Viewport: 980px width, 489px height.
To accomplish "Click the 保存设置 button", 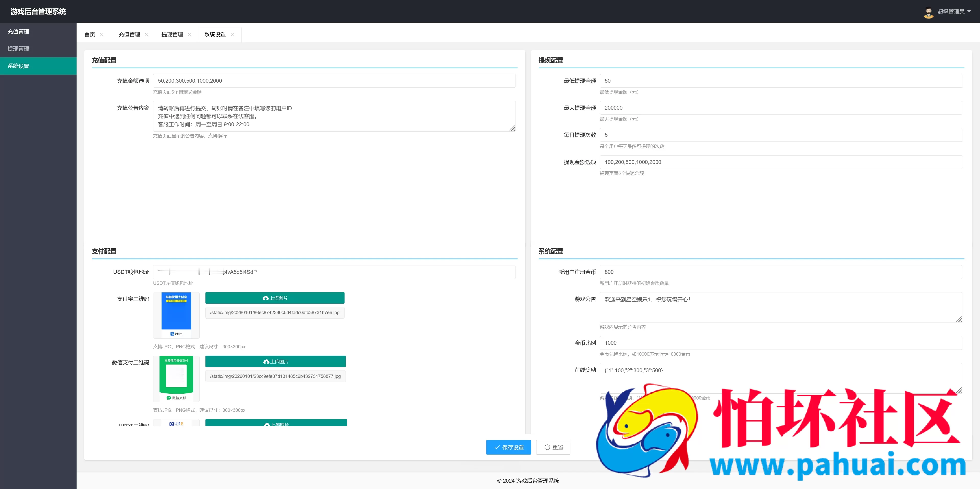I will click(x=509, y=448).
